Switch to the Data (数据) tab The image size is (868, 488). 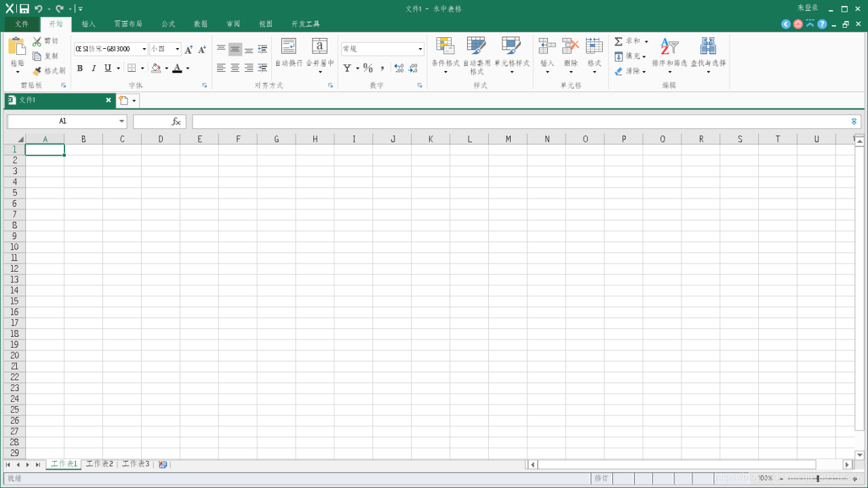pyautogui.click(x=201, y=24)
